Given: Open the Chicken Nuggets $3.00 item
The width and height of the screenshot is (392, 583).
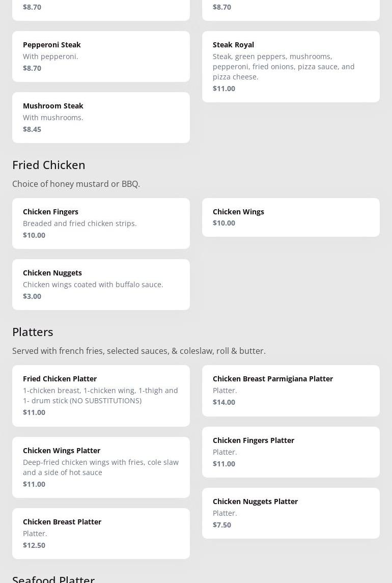Looking at the screenshot, I should pos(101,284).
